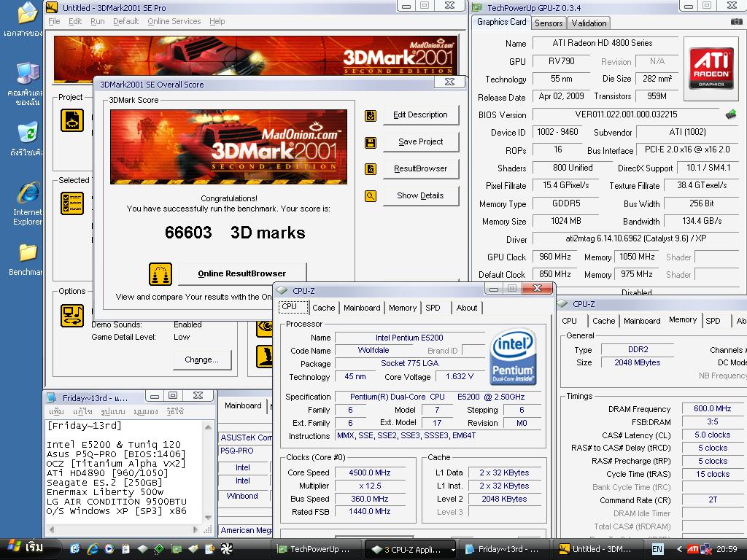Switch to Validation tab in GPU-Z
Viewport: 747px width, 560px height.
(589, 23)
